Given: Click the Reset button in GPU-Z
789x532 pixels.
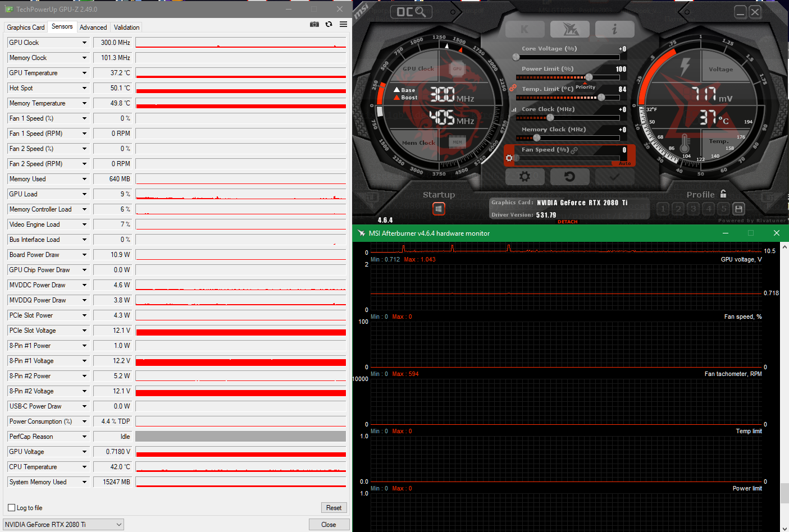Looking at the screenshot, I should [x=334, y=508].
